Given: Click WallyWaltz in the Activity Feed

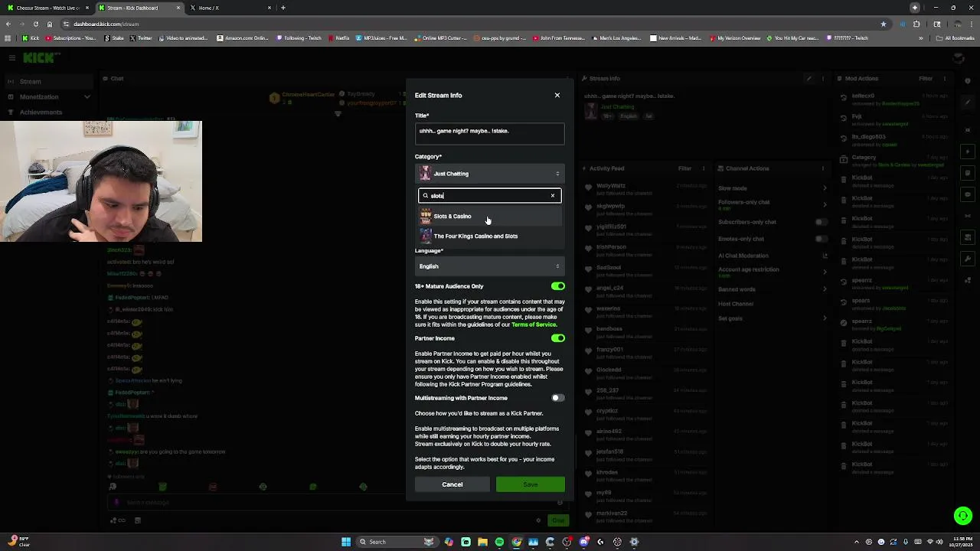Looking at the screenshot, I should point(611,186).
